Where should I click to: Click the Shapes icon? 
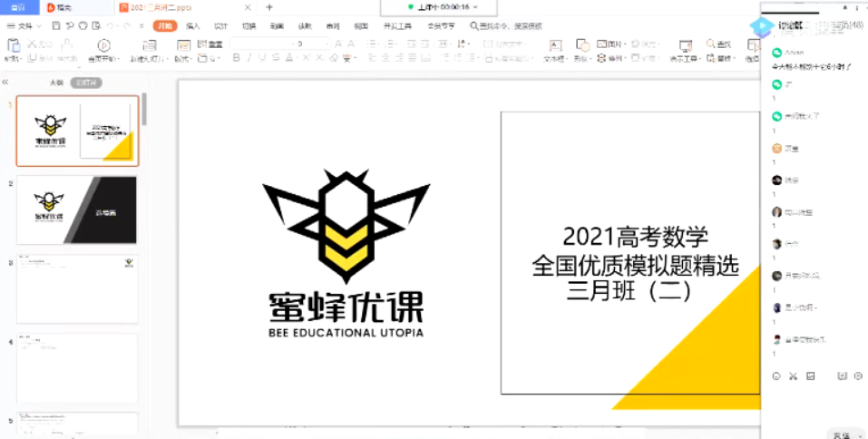[581, 45]
